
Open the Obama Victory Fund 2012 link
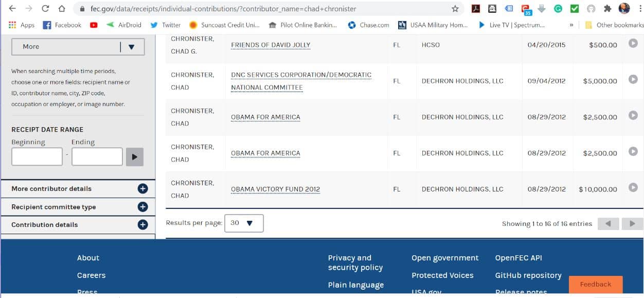(275, 189)
